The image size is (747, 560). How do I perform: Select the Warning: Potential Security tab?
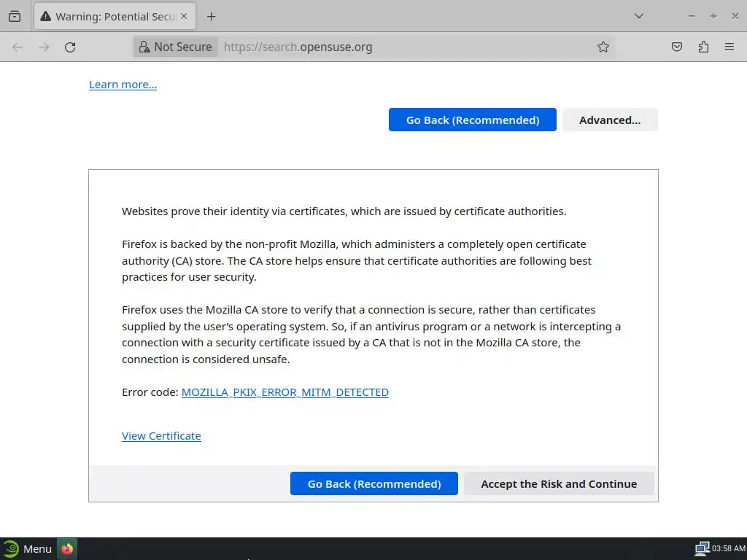[115, 16]
